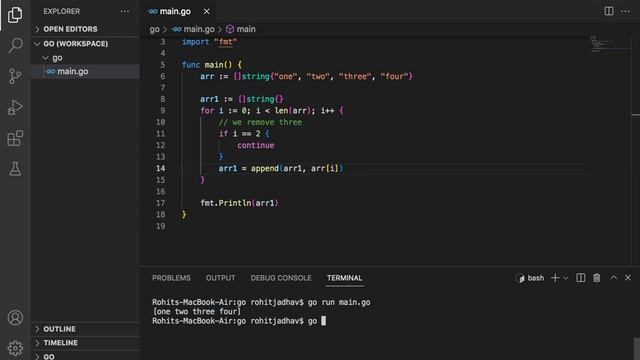This screenshot has width=640, height=360.
Task: Open the terminal launch profile dropdown
Action: pyautogui.click(x=566, y=278)
